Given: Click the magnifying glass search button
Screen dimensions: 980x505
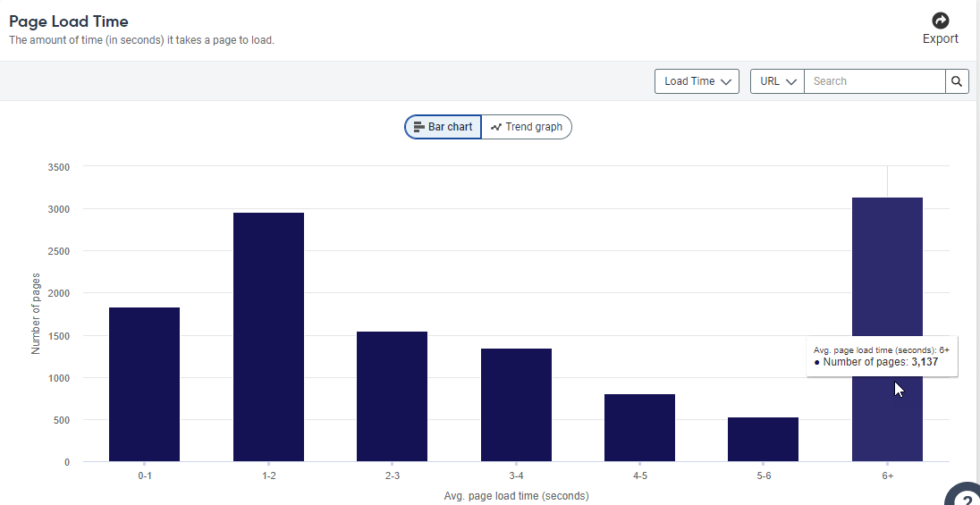Looking at the screenshot, I should pyautogui.click(x=957, y=81).
